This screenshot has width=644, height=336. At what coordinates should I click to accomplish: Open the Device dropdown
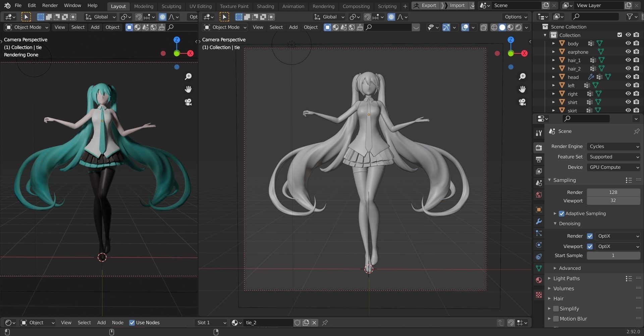613,167
